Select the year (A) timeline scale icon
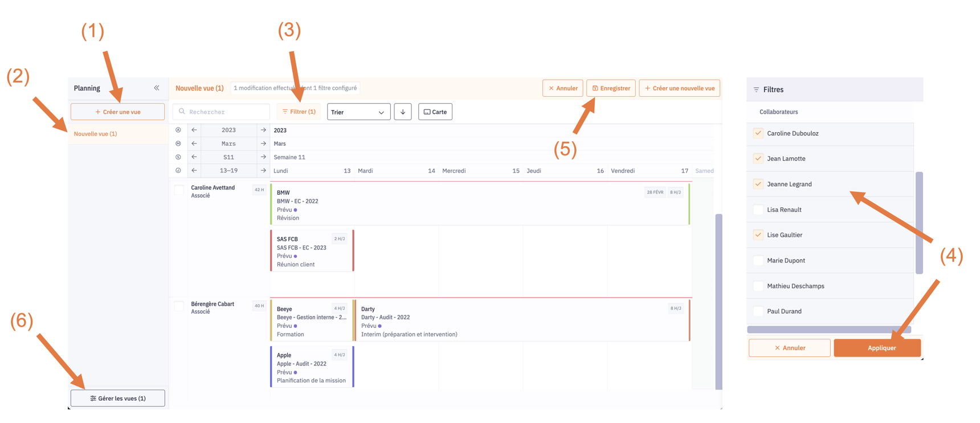The image size is (980, 423). click(x=178, y=130)
